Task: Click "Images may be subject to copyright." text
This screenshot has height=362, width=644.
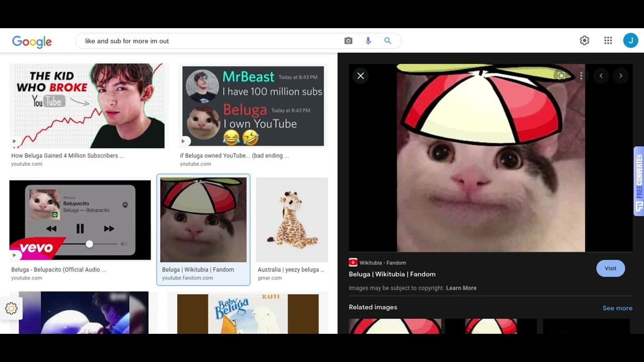Action: pyautogui.click(x=396, y=288)
